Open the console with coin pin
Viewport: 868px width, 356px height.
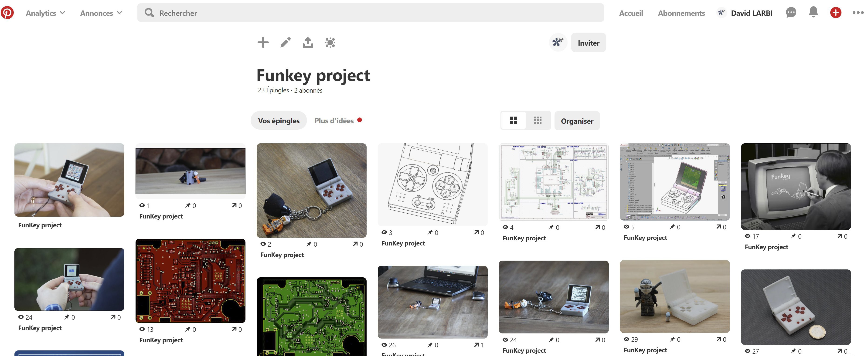[796, 307]
